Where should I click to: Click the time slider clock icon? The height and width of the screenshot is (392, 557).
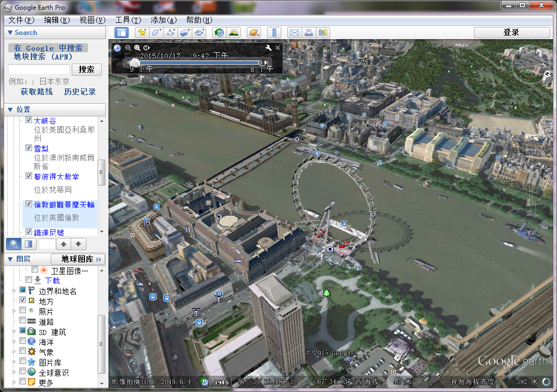point(117,48)
